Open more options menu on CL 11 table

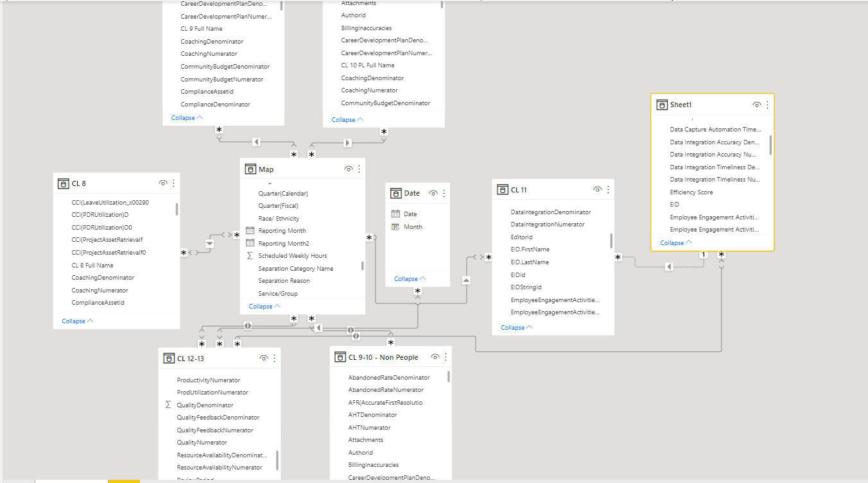[608, 190]
